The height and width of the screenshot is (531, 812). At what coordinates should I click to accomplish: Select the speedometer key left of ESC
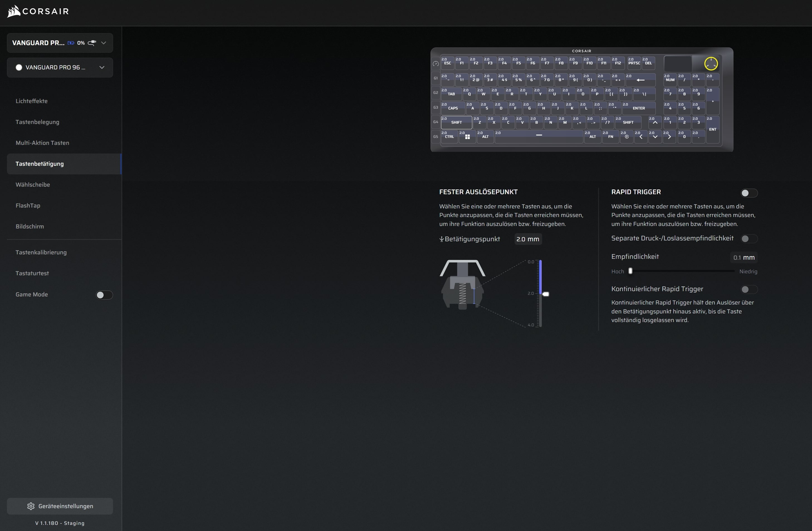pos(436,64)
